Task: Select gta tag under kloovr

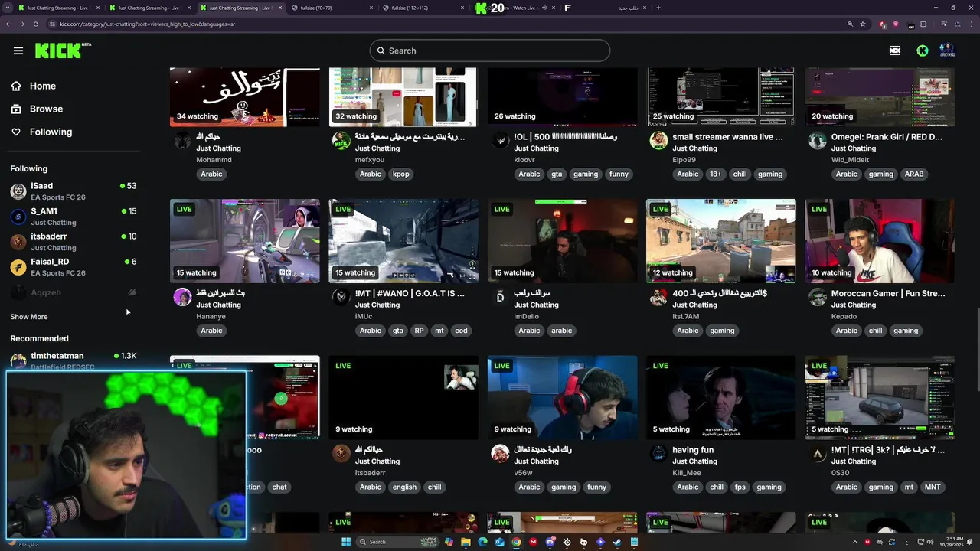Action: 557,174
